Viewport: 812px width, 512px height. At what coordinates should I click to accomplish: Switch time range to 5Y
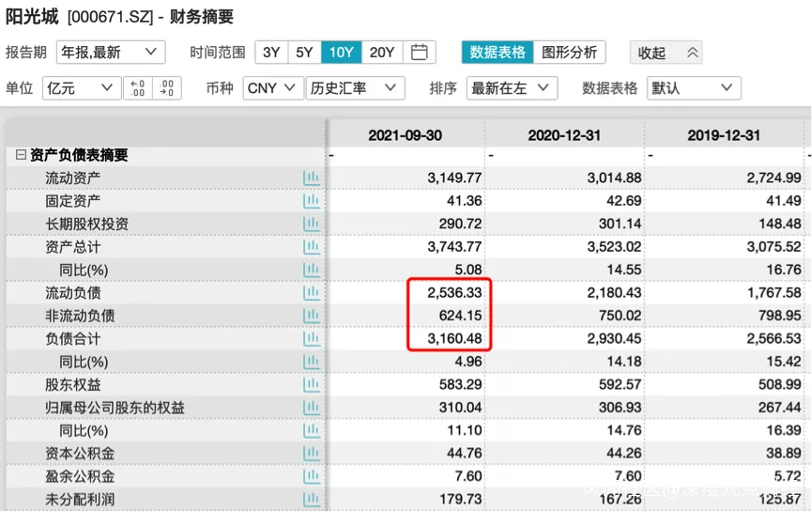(x=304, y=53)
